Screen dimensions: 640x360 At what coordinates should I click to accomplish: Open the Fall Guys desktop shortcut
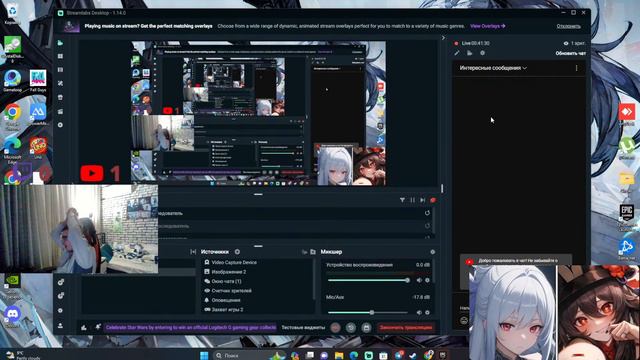click(38, 80)
